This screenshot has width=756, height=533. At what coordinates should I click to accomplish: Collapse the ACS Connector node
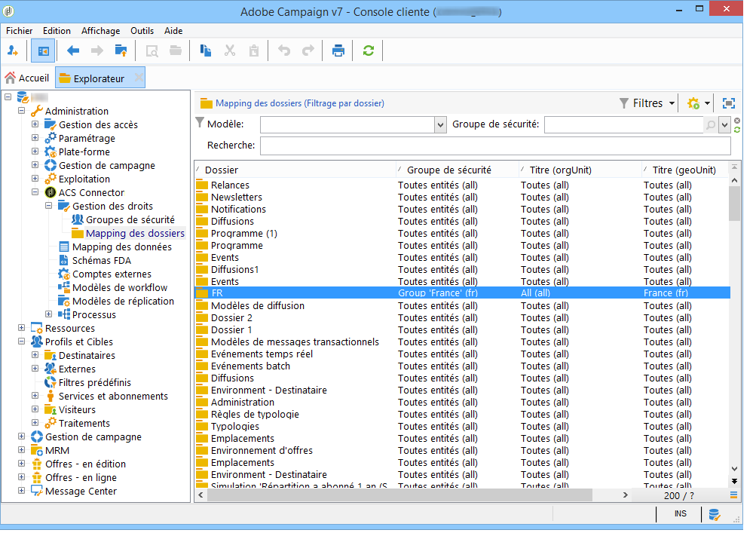point(35,192)
